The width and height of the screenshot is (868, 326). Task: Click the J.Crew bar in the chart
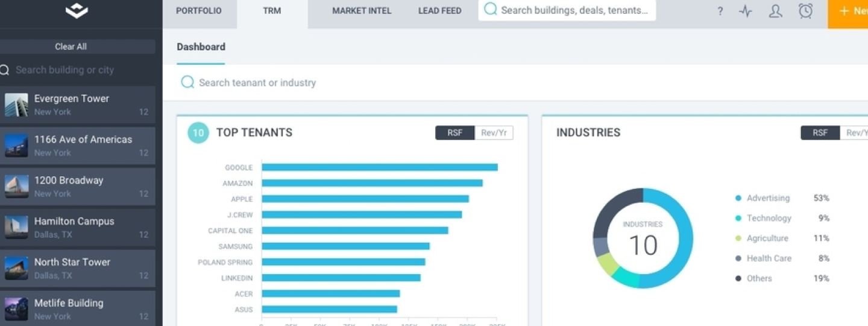[x=362, y=214]
